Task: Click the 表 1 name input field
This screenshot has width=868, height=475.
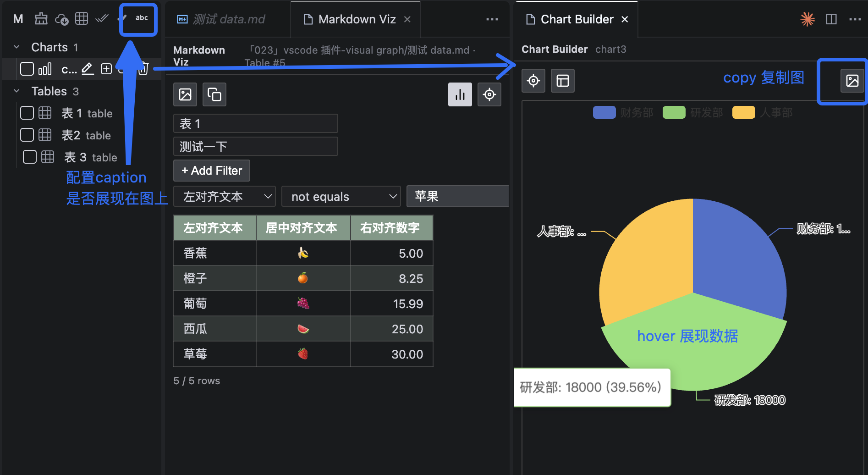Action: click(x=256, y=123)
